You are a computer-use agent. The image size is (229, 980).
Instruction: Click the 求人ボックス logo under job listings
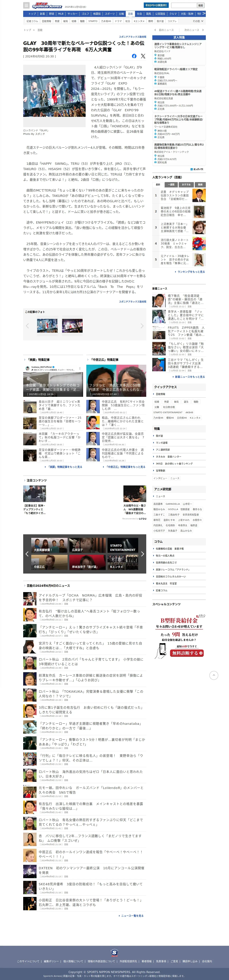coord(197,169)
